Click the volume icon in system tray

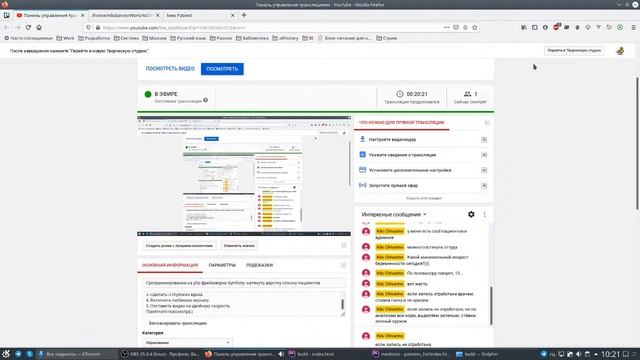(x=578, y=354)
